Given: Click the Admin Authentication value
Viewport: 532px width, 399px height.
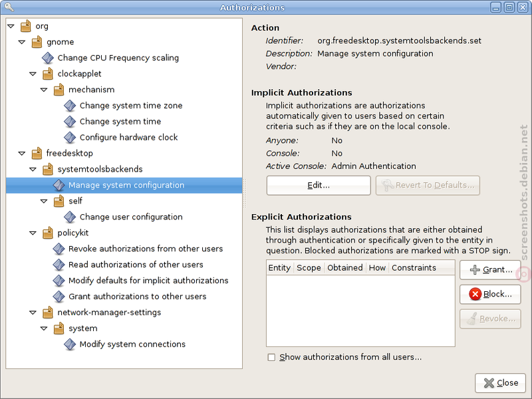Looking at the screenshot, I should (x=374, y=166).
